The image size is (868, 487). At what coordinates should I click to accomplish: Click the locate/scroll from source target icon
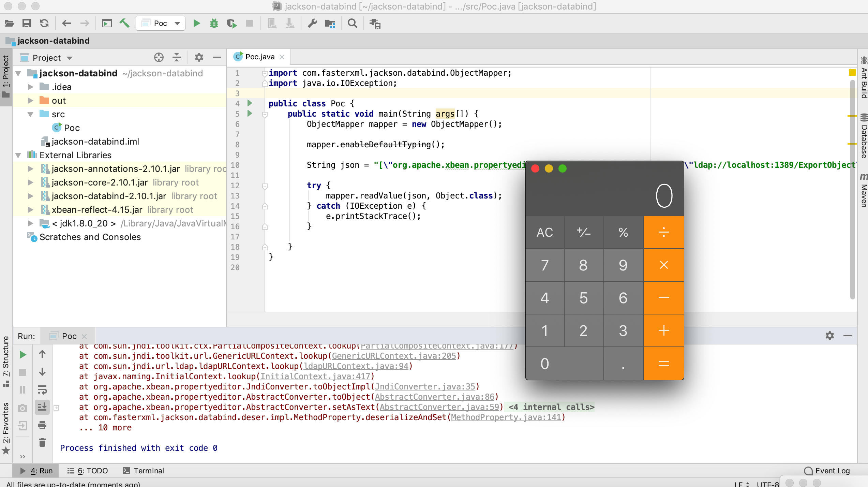tap(159, 57)
